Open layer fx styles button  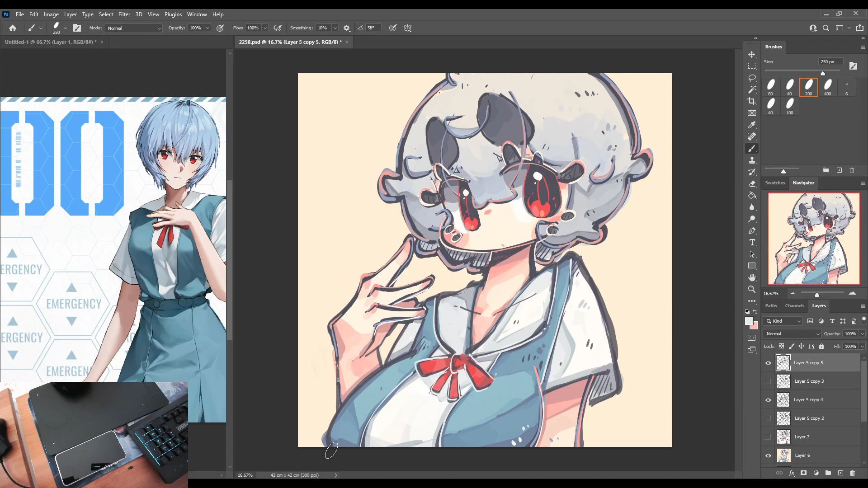[792, 473]
